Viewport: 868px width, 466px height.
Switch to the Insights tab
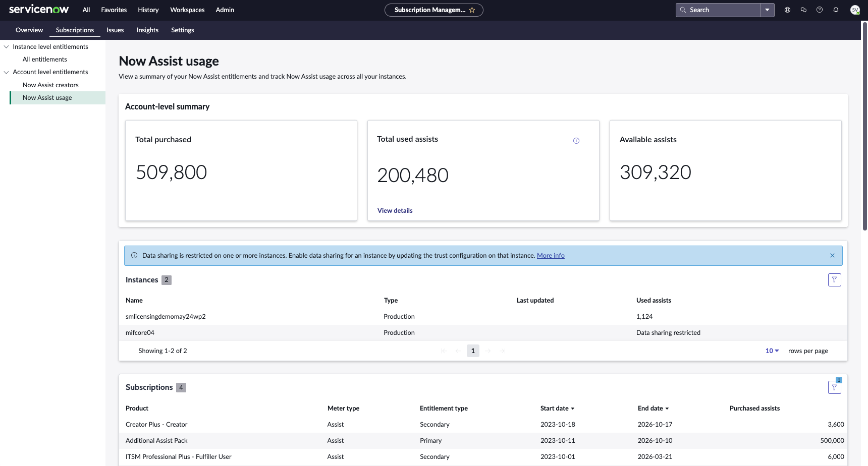click(x=147, y=30)
